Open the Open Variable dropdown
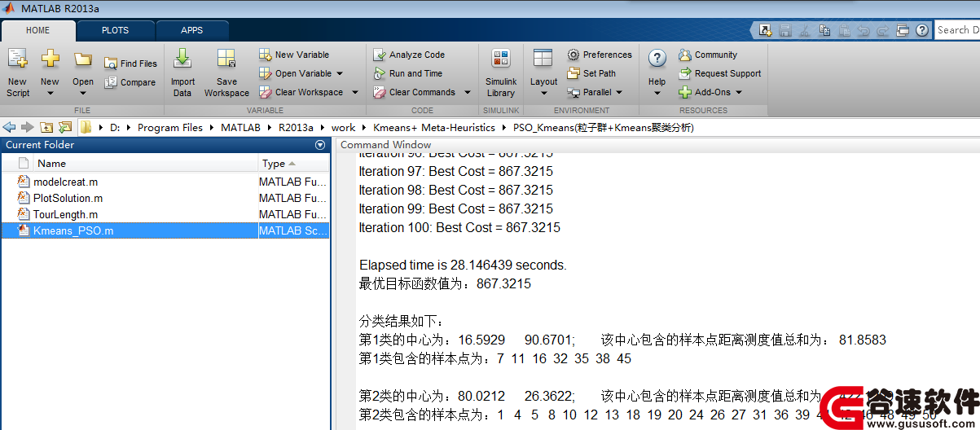Screen dimensions: 980x430 (x=301, y=73)
